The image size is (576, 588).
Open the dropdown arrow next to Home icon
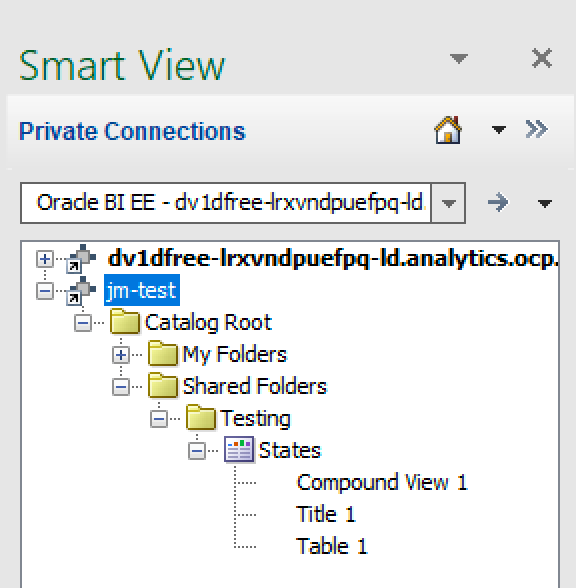pyautogui.click(x=499, y=130)
